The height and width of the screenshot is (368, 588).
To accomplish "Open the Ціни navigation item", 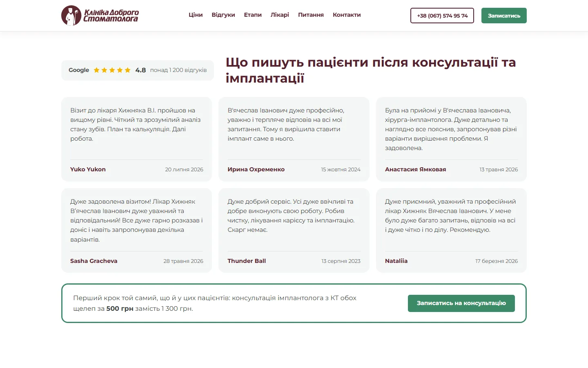I will pyautogui.click(x=196, y=15).
